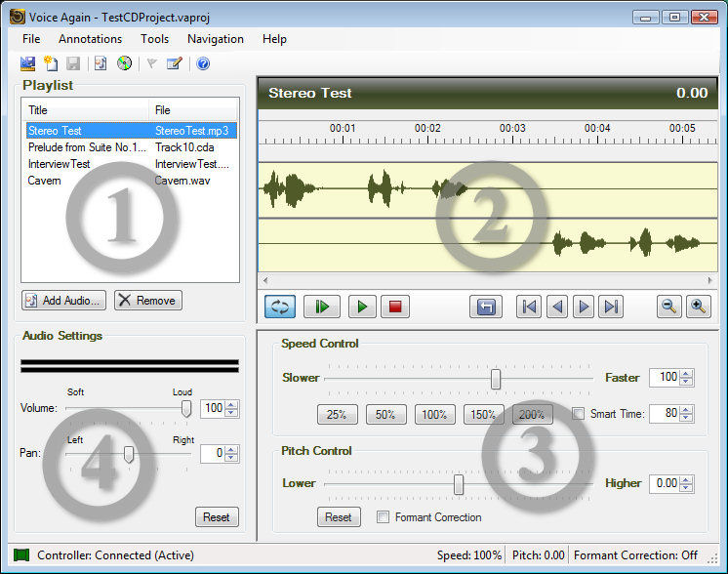Click the CD disc toolbar icon
The width and height of the screenshot is (728, 574).
(x=124, y=63)
